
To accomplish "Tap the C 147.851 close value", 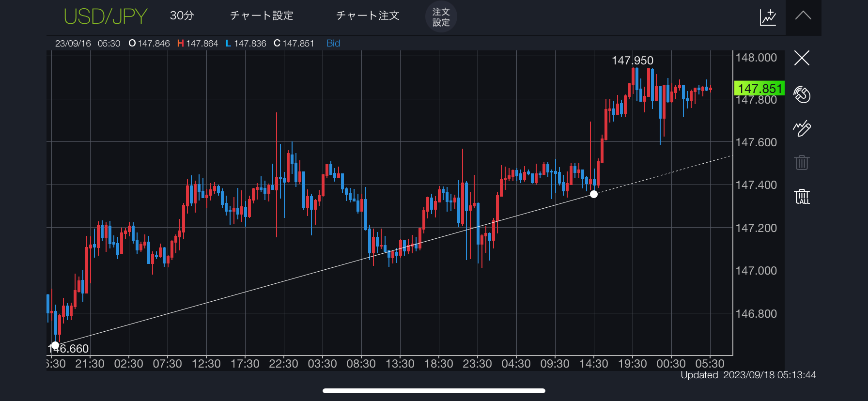I will pyautogui.click(x=294, y=43).
